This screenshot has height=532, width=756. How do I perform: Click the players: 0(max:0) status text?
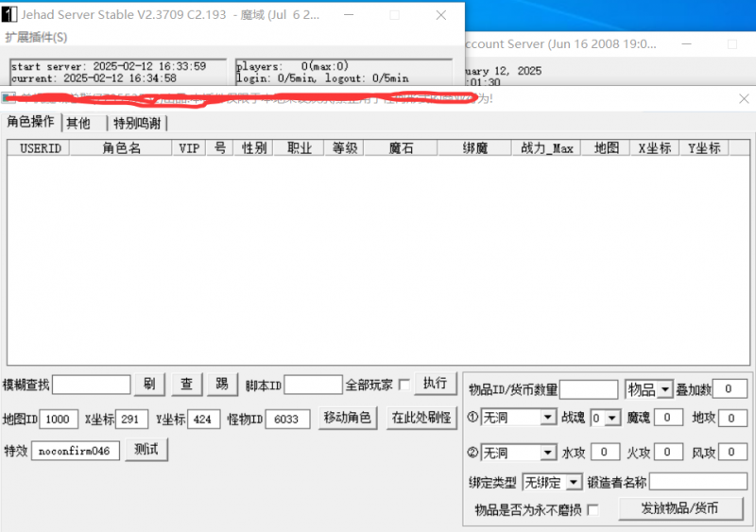pyautogui.click(x=292, y=66)
